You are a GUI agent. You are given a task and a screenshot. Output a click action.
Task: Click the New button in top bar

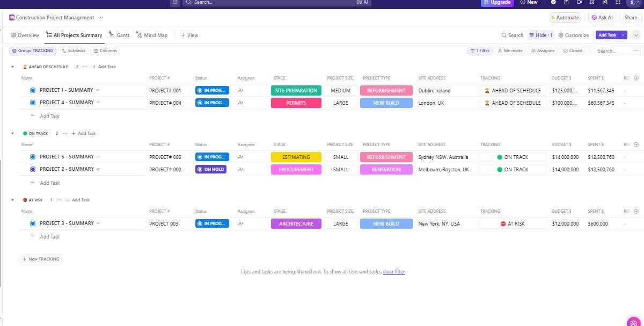pos(529,2)
